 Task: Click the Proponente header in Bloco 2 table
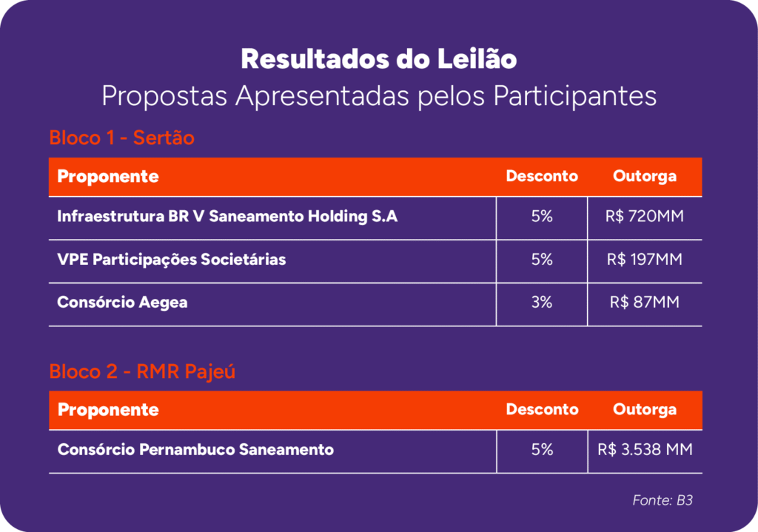[x=108, y=410]
